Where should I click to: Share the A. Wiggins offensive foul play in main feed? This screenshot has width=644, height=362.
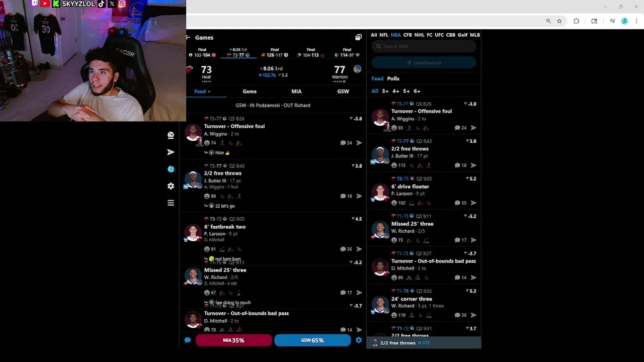pos(359,143)
